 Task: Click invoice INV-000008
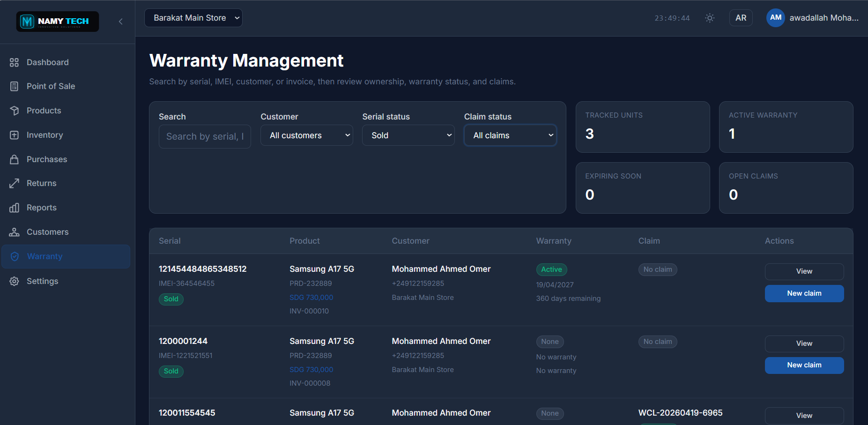(310, 383)
